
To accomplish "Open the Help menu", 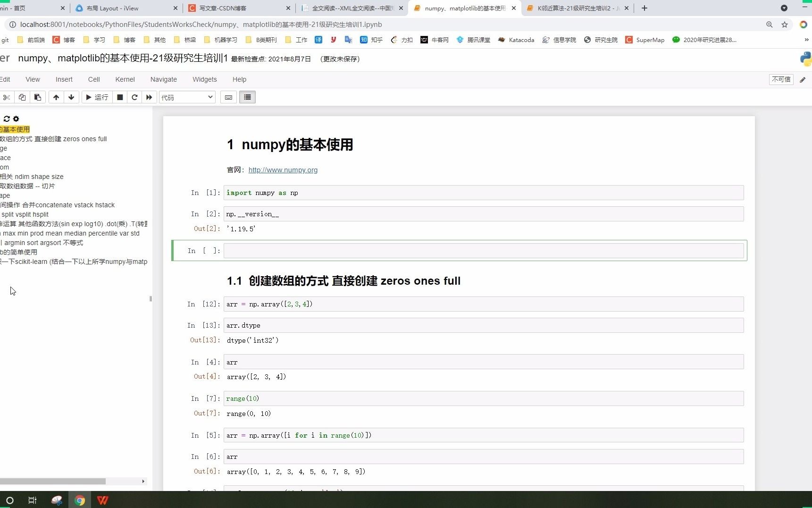I will pos(239,79).
